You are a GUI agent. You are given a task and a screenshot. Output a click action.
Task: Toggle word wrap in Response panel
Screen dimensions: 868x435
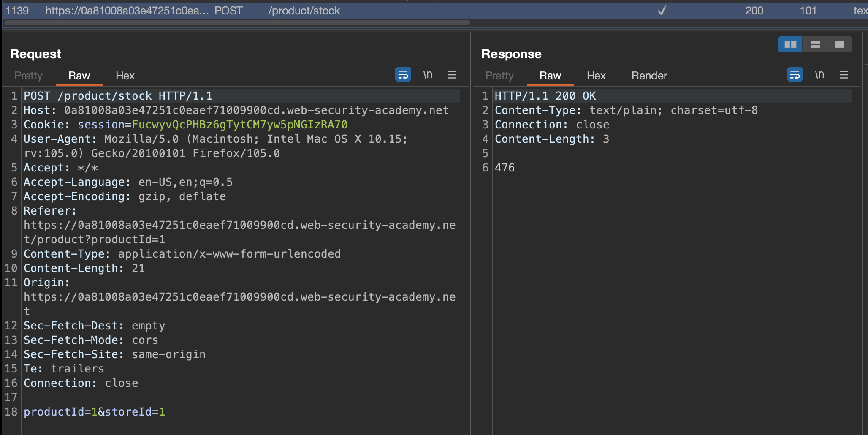(795, 75)
